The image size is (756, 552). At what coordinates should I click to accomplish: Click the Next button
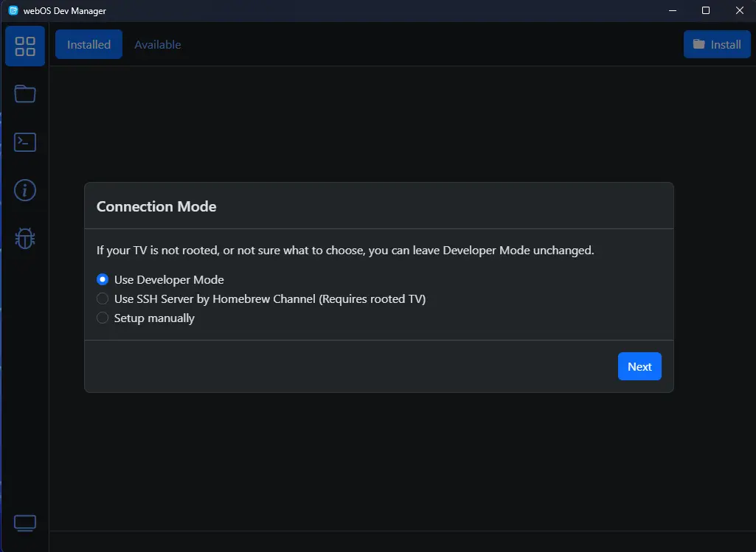(639, 366)
